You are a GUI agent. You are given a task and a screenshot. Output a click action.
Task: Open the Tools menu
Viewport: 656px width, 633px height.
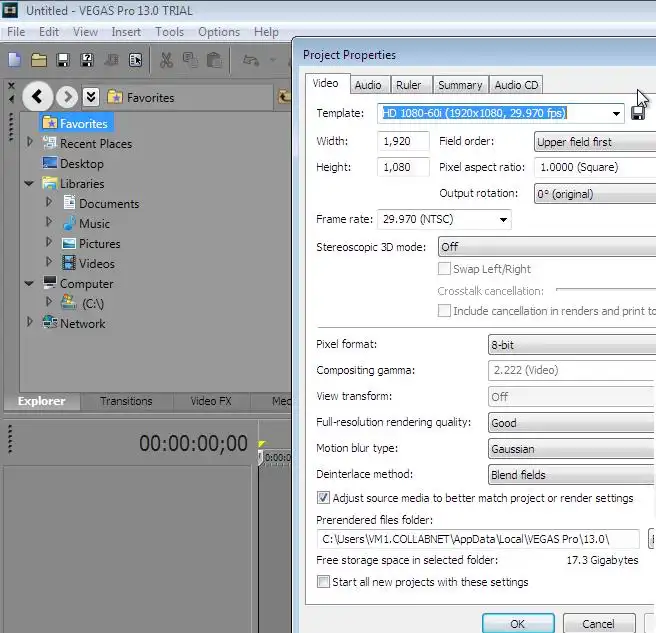(x=169, y=32)
